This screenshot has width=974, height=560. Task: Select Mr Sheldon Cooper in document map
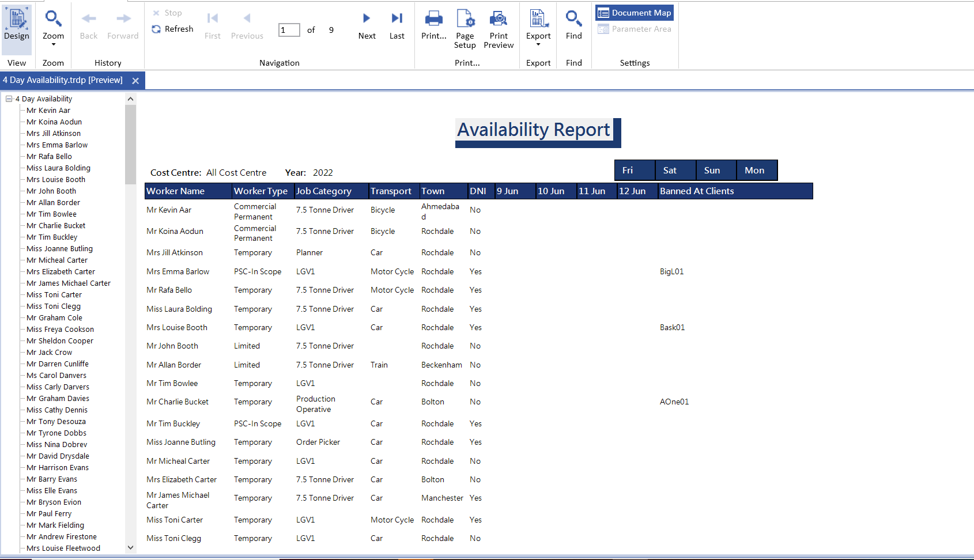click(60, 341)
